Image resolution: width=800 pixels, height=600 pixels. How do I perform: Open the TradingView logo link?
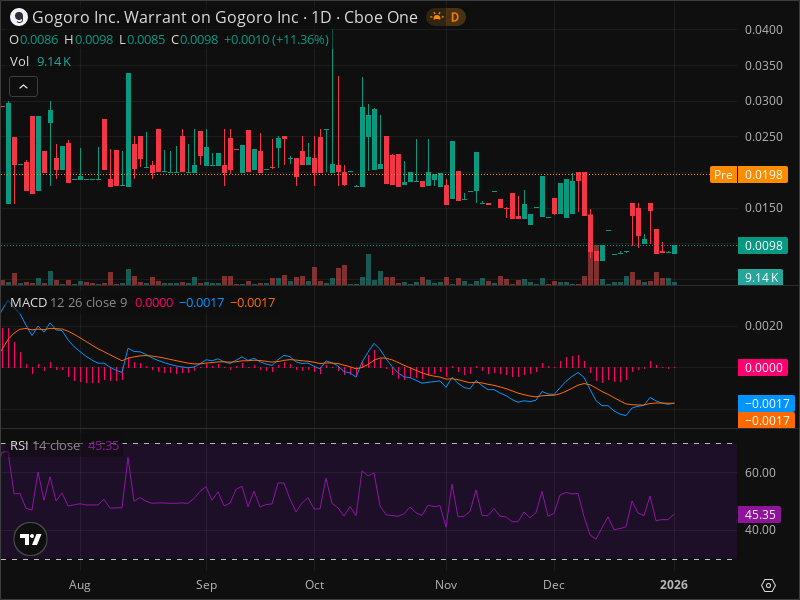31,539
